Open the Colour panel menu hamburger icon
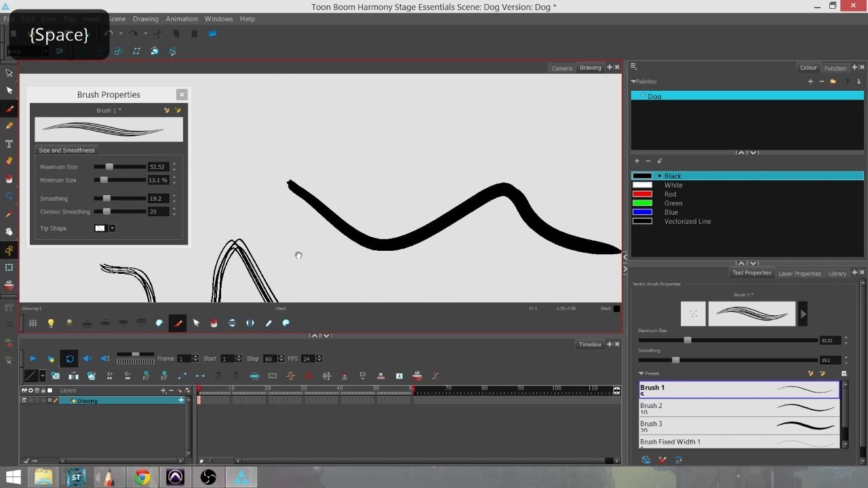 pyautogui.click(x=633, y=66)
